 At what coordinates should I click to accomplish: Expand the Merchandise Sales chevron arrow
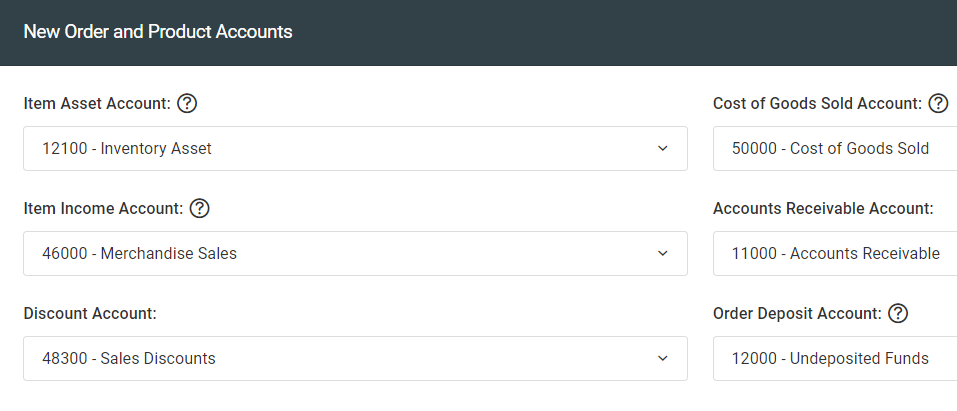[663, 253]
